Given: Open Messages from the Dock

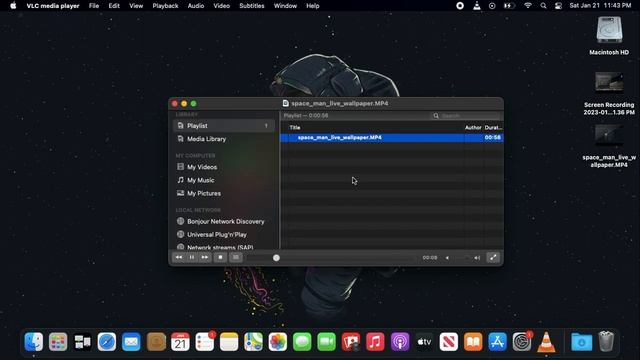Looking at the screenshot, I should 302,342.
